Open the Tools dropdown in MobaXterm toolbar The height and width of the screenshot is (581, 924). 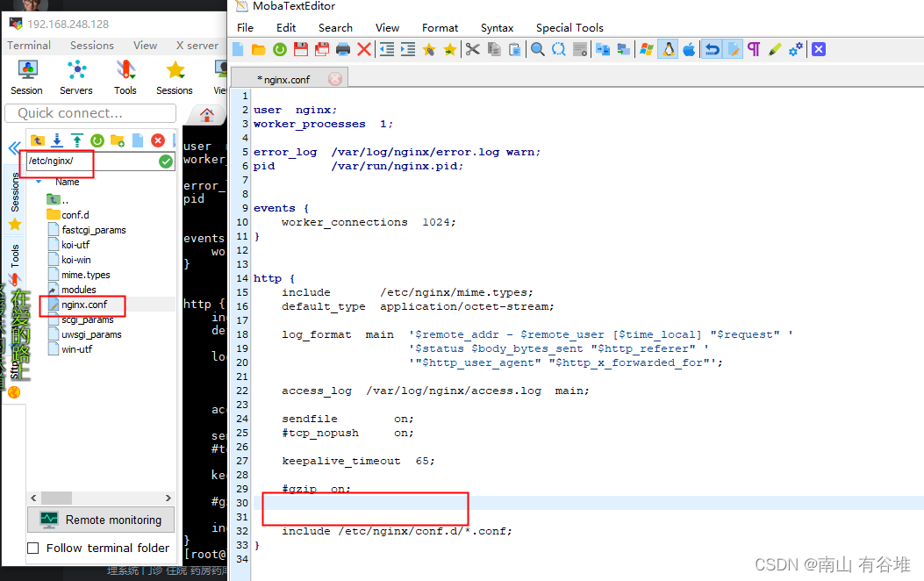[x=125, y=77]
